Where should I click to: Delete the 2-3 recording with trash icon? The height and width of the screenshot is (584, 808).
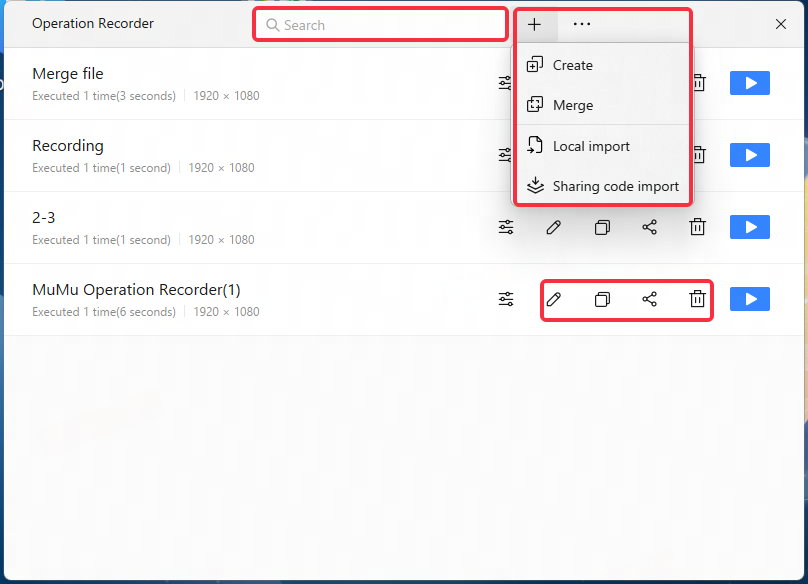tap(697, 227)
